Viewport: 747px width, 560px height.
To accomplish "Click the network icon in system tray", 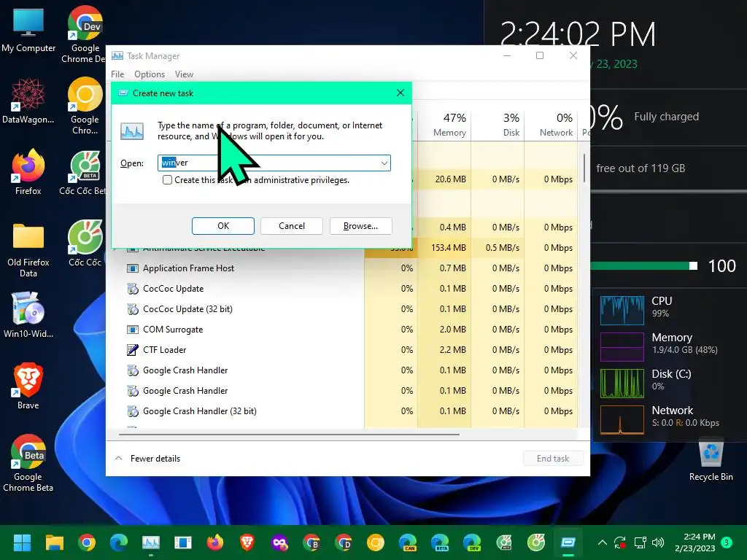I will click(x=640, y=542).
